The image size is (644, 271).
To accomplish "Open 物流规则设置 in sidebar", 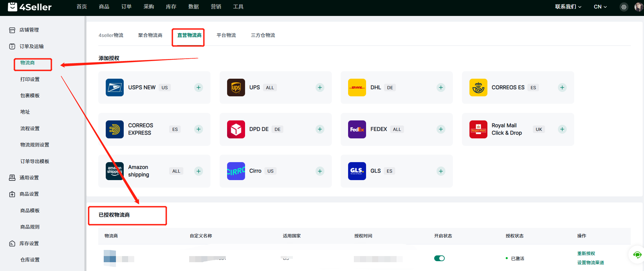I will 35,145.
